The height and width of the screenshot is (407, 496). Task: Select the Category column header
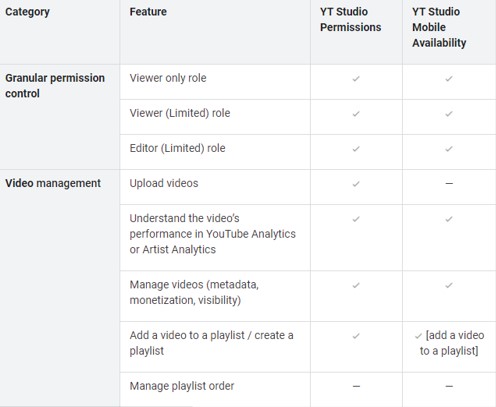27,12
